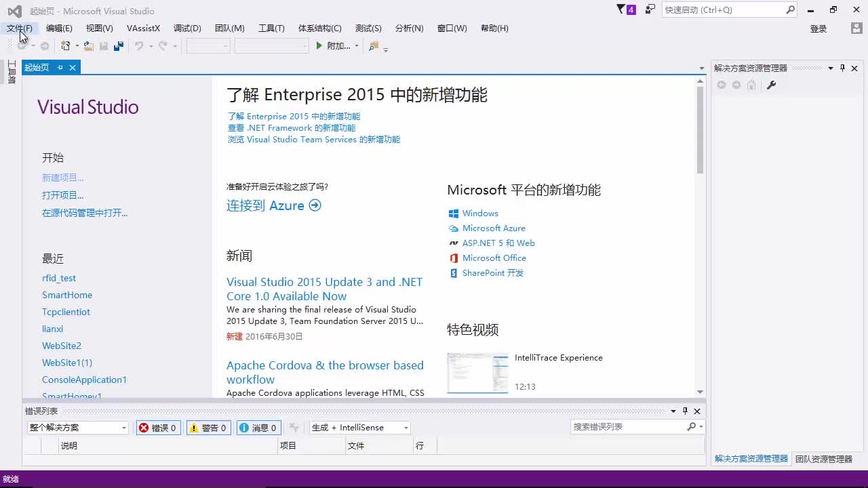Open Solution Explorer window options dropdown
The height and width of the screenshot is (488, 868).
[830, 68]
